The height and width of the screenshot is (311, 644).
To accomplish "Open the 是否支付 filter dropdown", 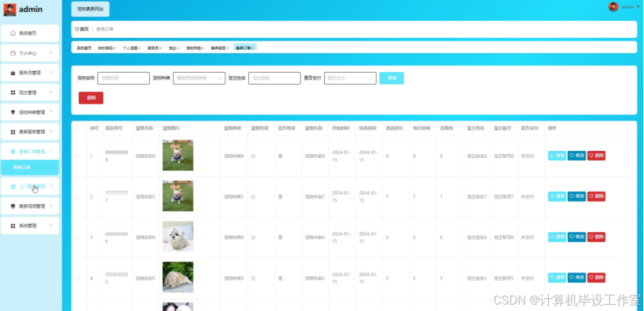I will (x=350, y=78).
